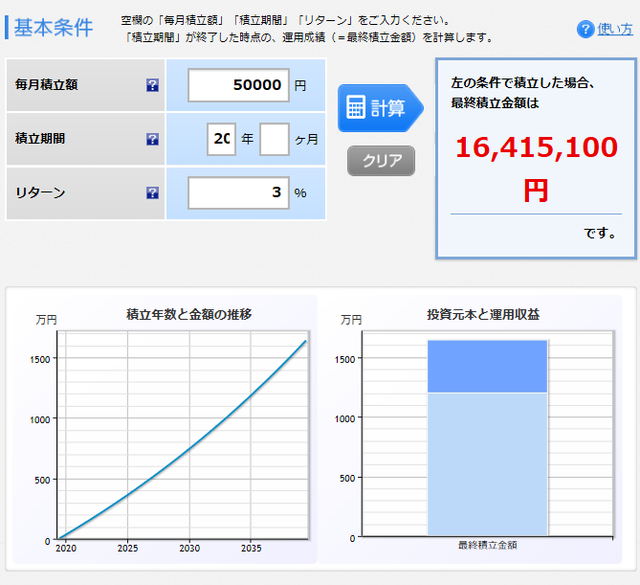Click the 2020 x-axis label
The height and width of the screenshot is (585, 640).
[x=66, y=548]
